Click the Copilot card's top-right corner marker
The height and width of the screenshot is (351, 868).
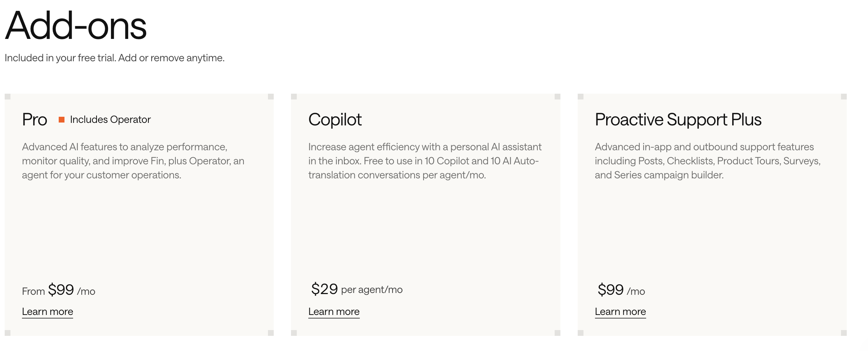coord(558,97)
